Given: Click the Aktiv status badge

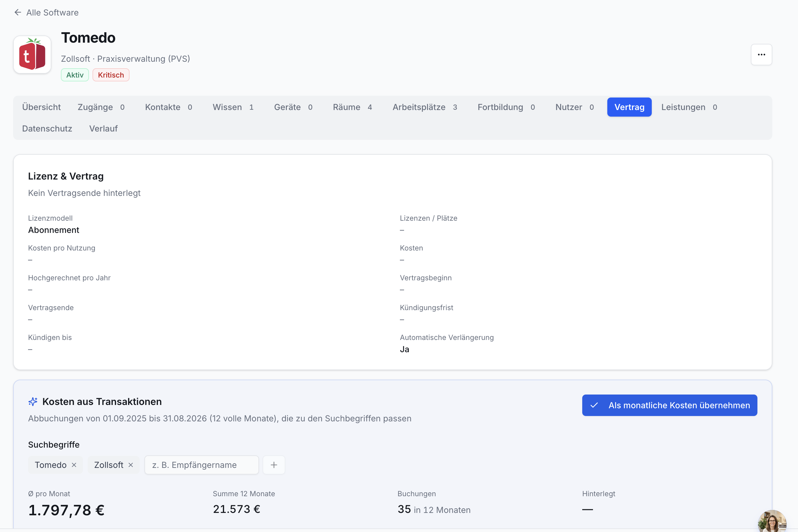Looking at the screenshot, I should coord(75,75).
